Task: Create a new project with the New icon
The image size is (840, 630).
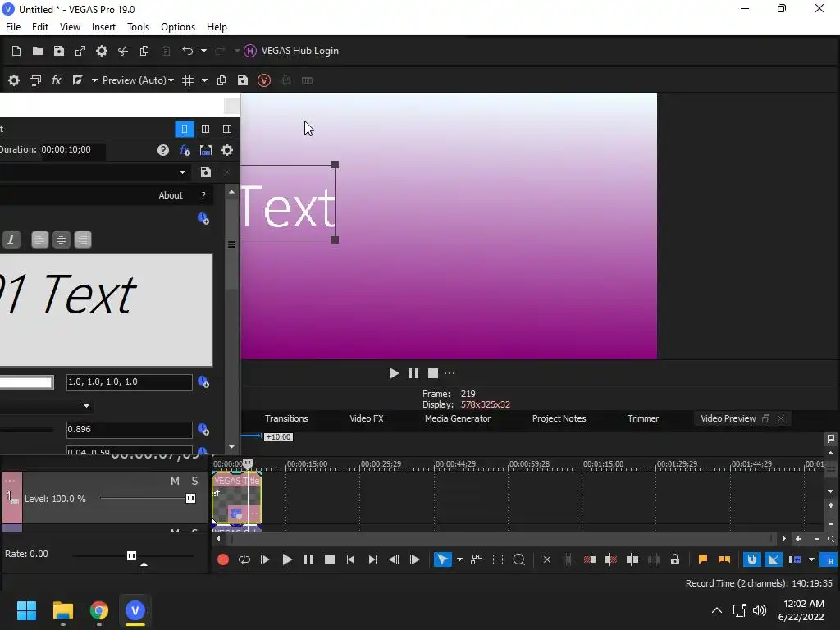Action: pyautogui.click(x=16, y=51)
